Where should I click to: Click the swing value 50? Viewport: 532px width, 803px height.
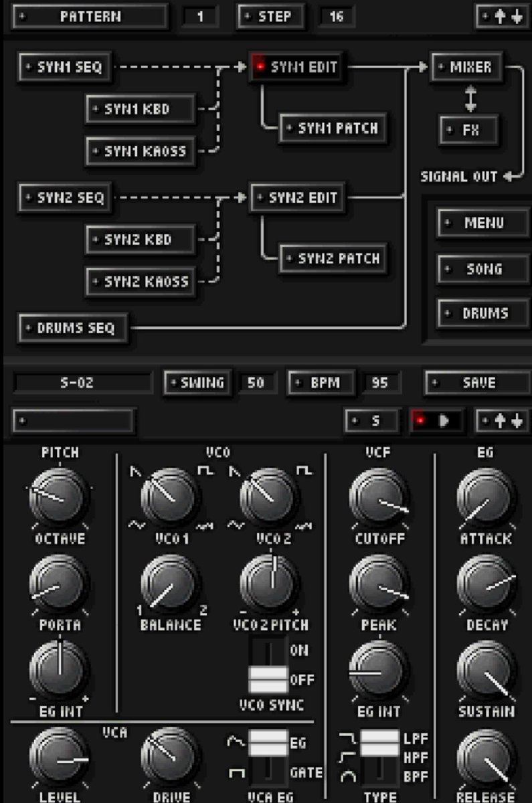pyautogui.click(x=256, y=383)
